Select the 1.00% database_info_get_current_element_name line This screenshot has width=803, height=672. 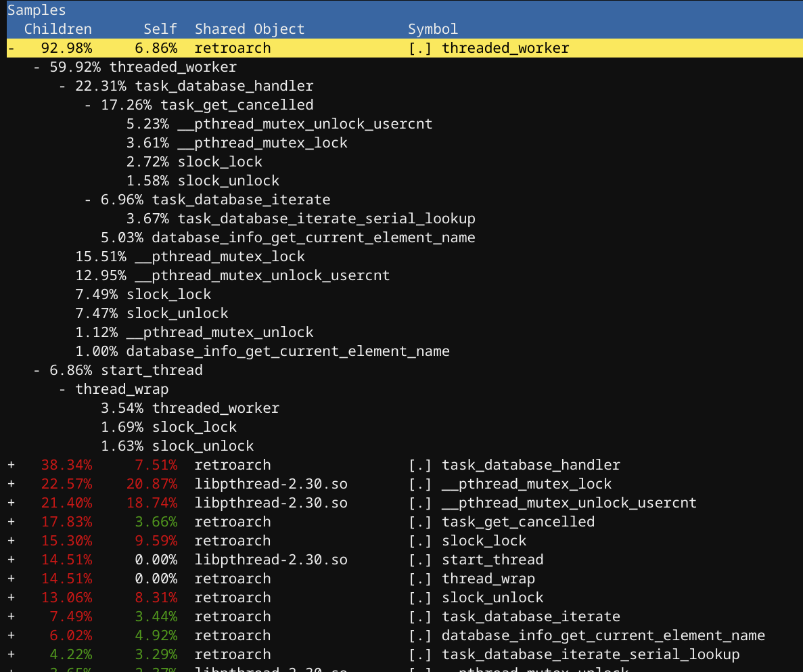[262, 351]
